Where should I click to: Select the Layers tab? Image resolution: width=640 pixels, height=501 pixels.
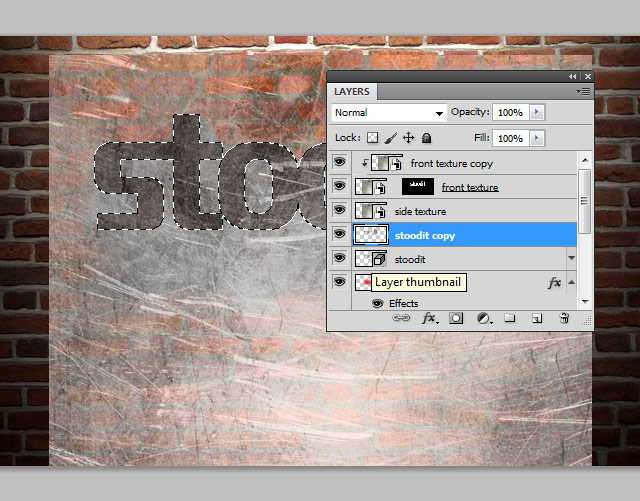(x=352, y=91)
